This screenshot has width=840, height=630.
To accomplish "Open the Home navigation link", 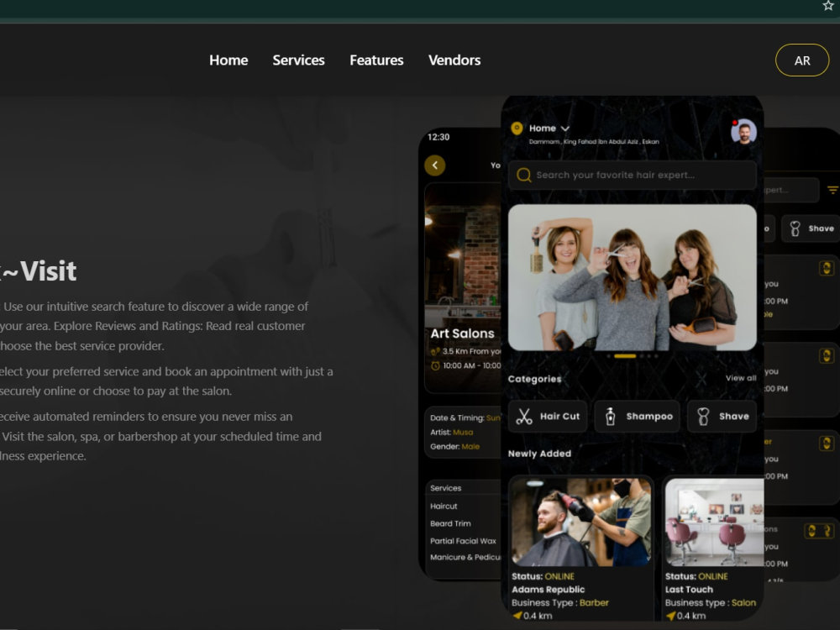I will (228, 60).
